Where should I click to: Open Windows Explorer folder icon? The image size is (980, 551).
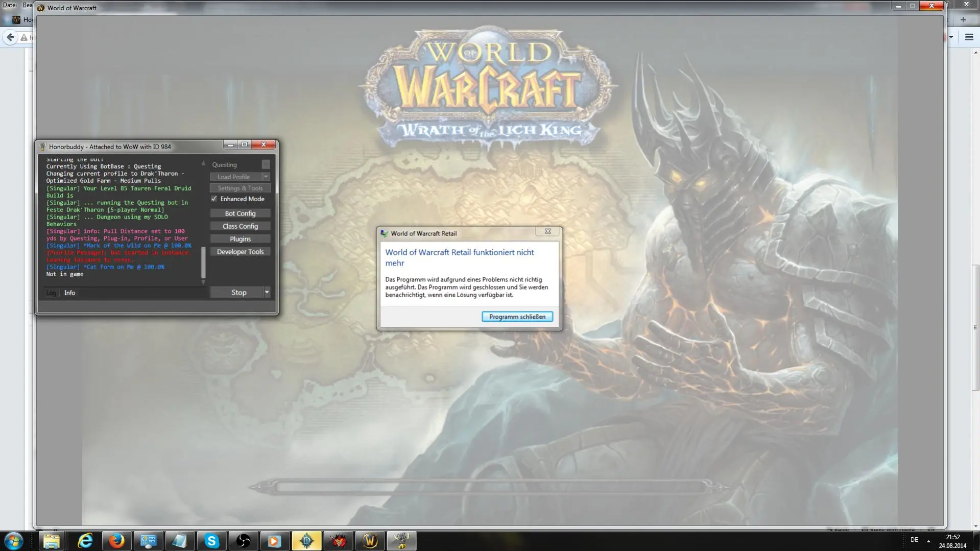click(x=52, y=541)
